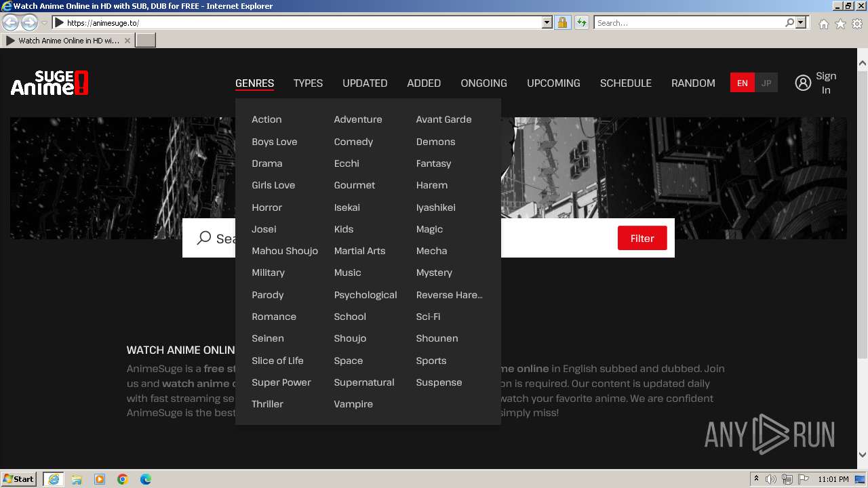Choose the Suspense genre

point(439,382)
